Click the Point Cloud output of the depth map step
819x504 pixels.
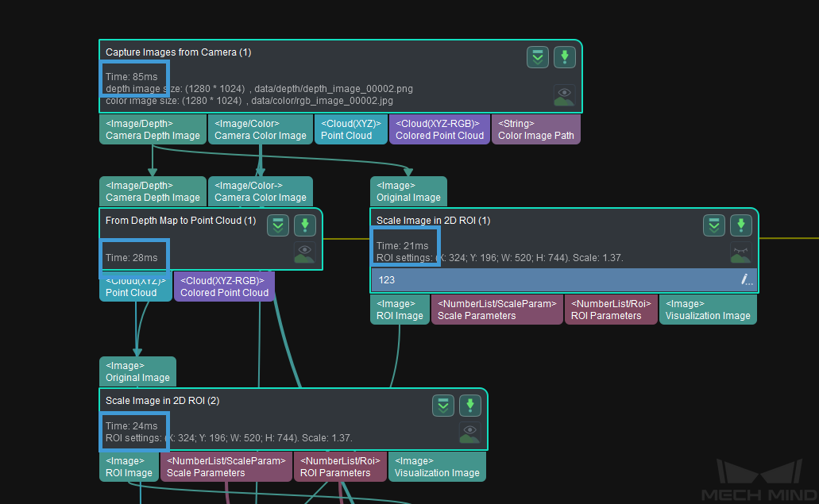[136, 287]
